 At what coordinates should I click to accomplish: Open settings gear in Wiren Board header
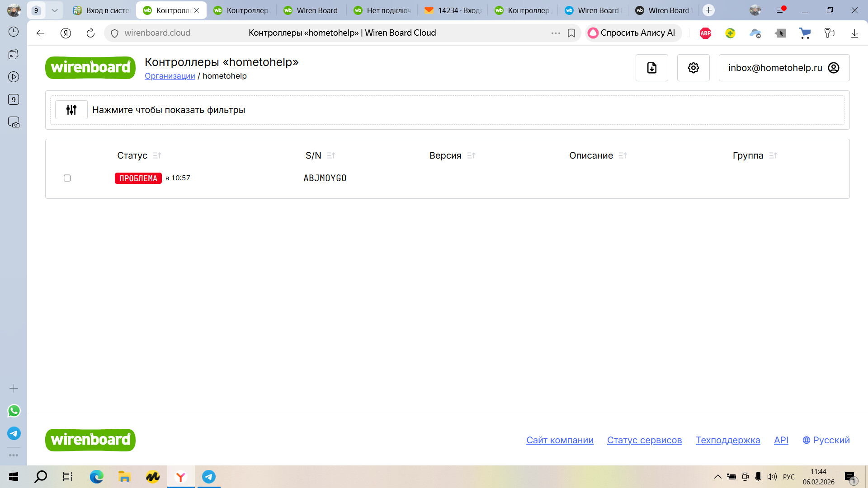(693, 68)
